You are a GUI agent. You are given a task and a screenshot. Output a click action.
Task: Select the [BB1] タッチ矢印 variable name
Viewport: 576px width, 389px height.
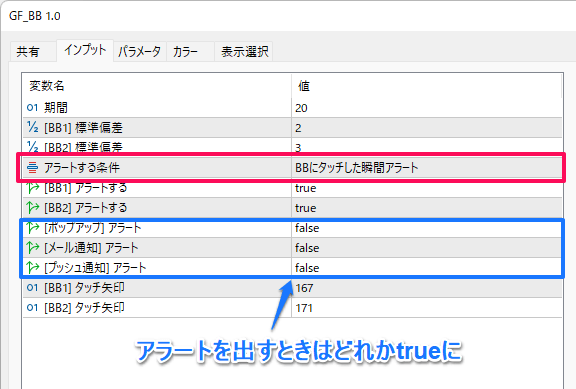(84, 288)
